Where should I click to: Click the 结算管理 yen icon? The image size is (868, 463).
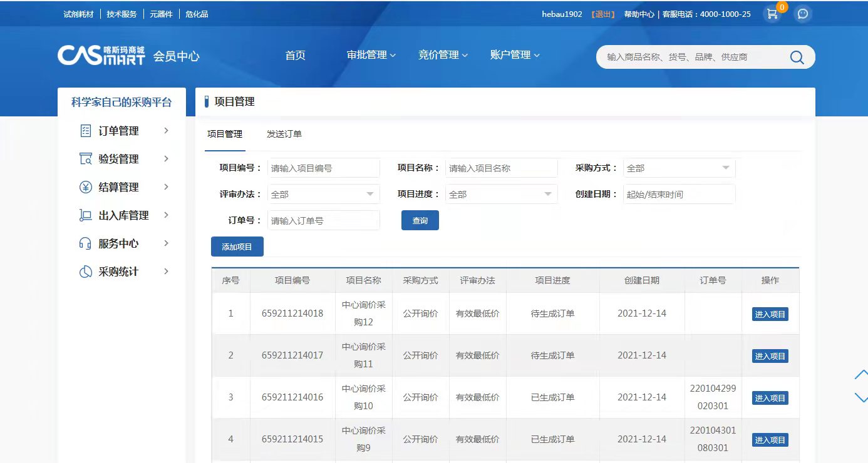[86, 187]
